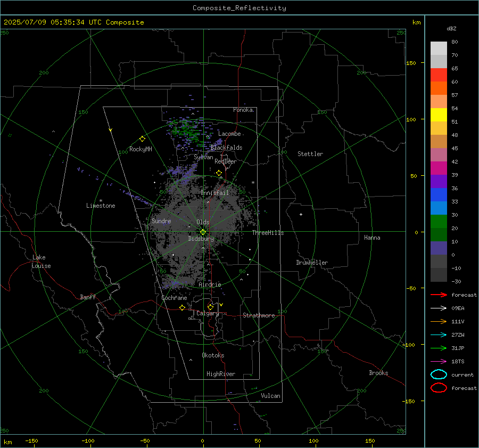The height and width of the screenshot is (448, 479).
Task: Select the magenta 39-42 dBZ color swatch
Action: (439, 168)
